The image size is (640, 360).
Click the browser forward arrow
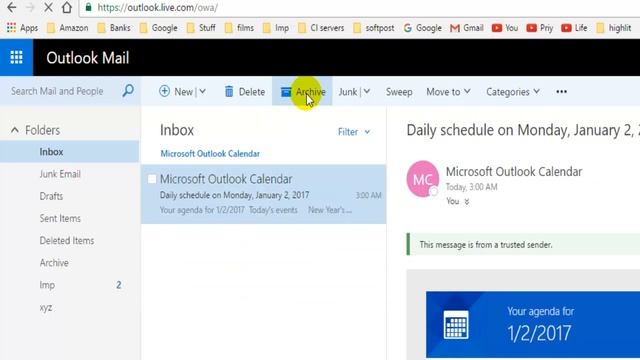(30, 7)
